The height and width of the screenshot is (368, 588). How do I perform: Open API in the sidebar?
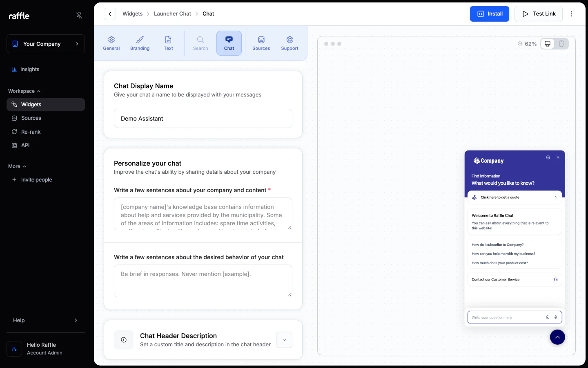[x=46, y=146]
